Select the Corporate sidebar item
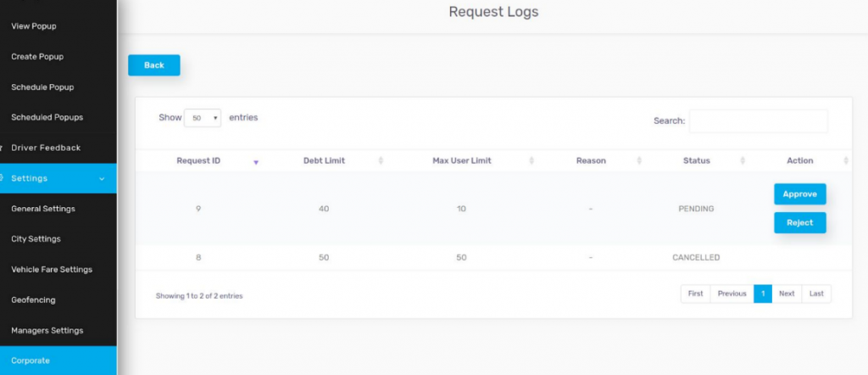The image size is (868, 375). (31, 361)
